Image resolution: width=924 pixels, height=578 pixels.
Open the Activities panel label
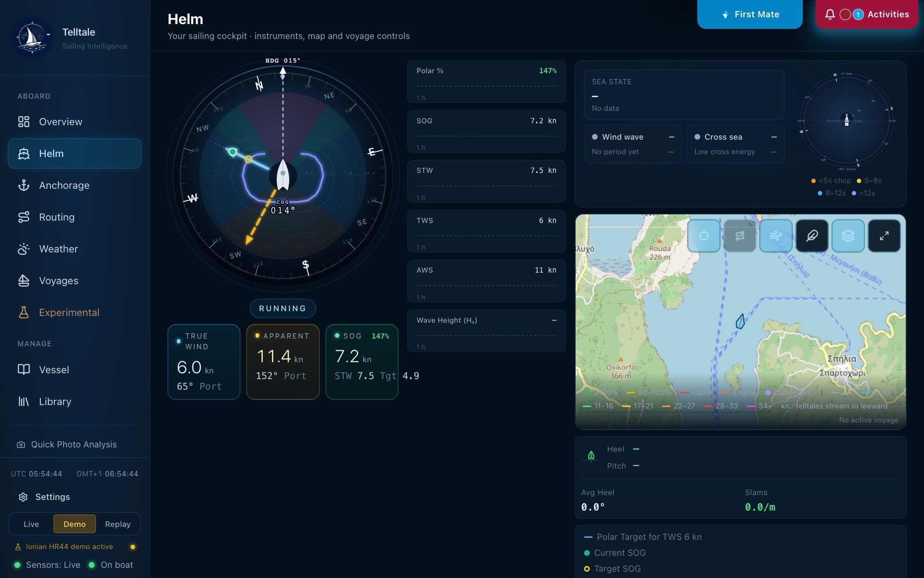(x=888, y=14)
